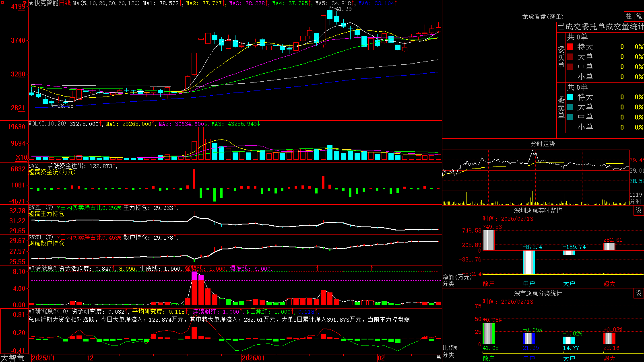The height and width of the screenshot is (362, 644).
Task: Click 大户 bar showing 14.77 in 分类统计
Action: click(569, 340)
